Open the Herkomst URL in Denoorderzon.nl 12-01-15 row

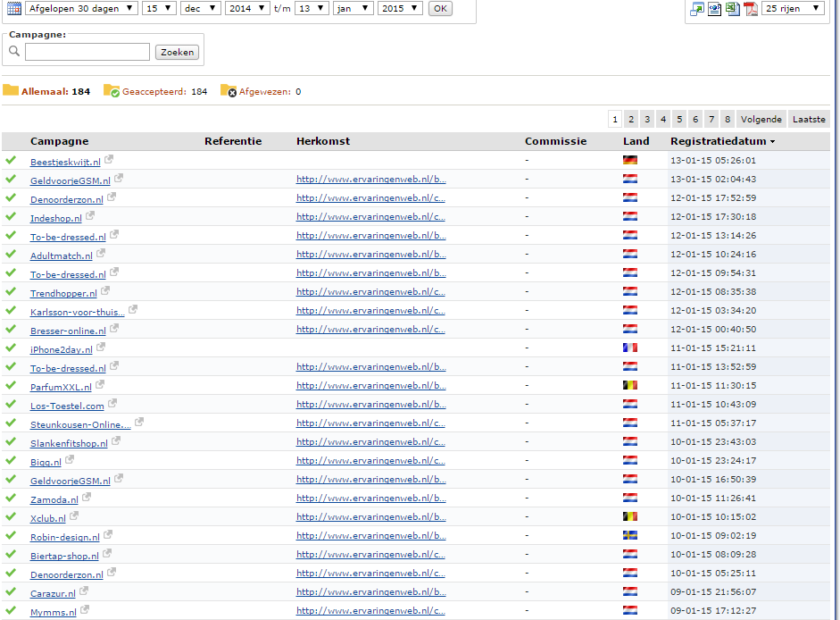click(x=370, y=198)
